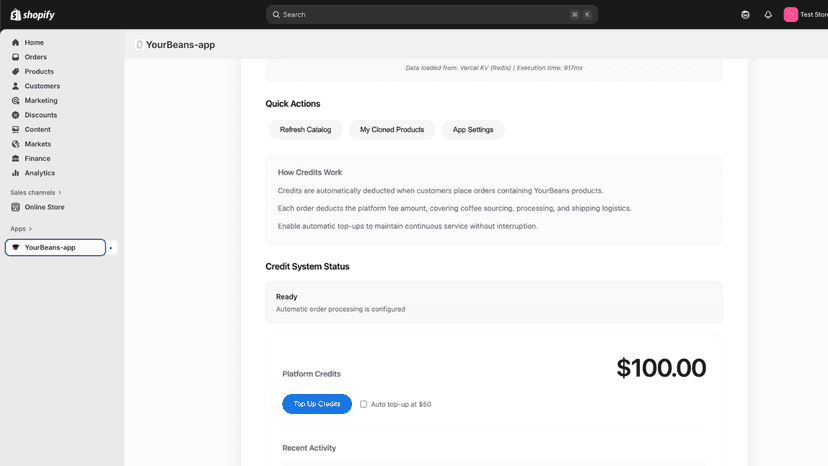Click the How Credits Work heading
Screen dimensions: 828x466
click(x=310, y=172)
